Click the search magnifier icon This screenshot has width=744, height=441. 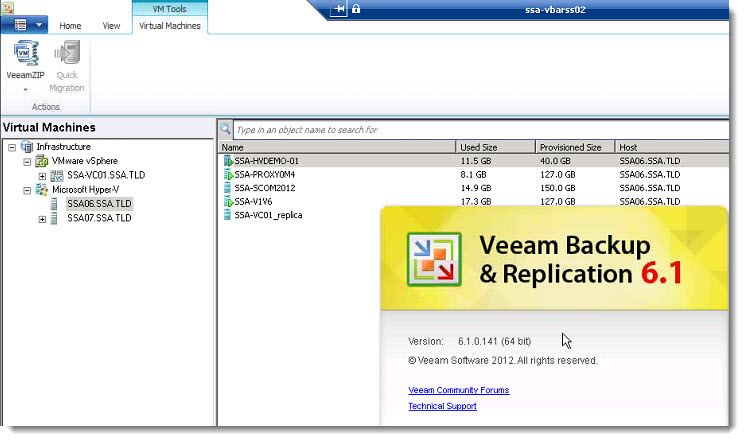tap(225, 129)
